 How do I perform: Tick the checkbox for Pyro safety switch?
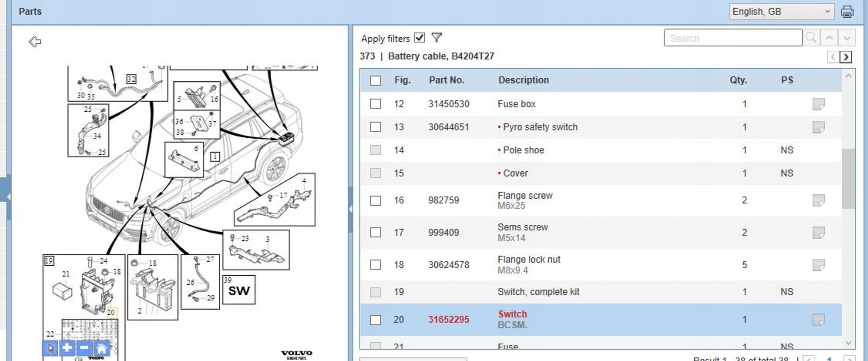[x=375, y=127]
